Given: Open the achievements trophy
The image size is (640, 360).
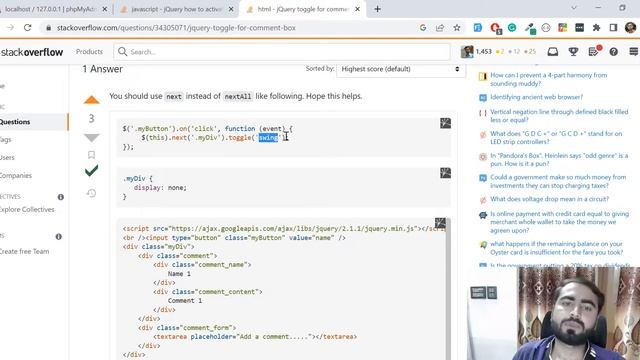Looking at the screenshot, I should 573,52.
